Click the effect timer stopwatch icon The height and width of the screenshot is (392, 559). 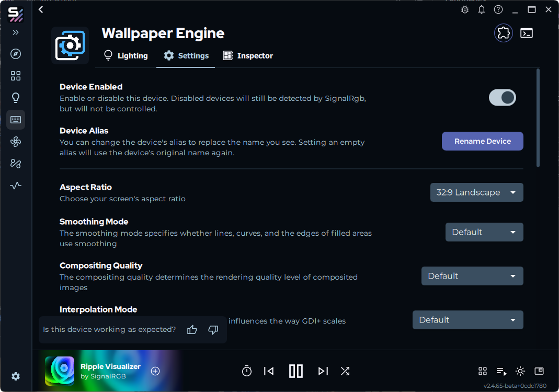247,371
